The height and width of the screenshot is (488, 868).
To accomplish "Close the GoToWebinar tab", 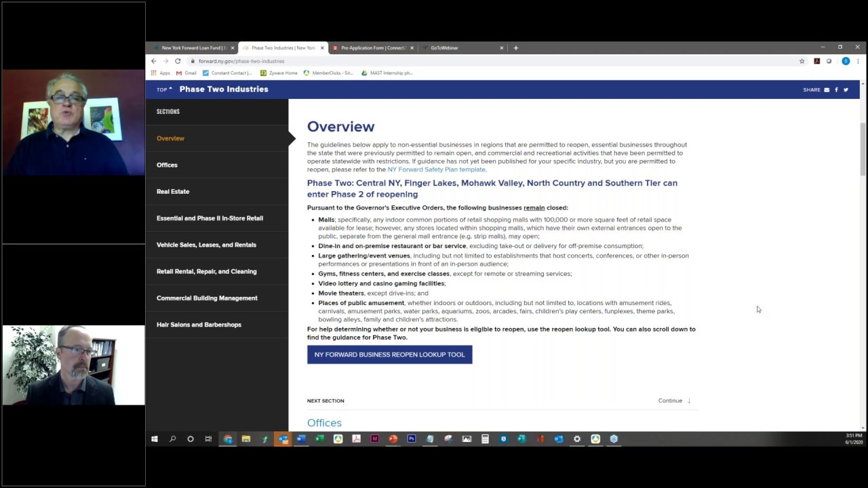I will pyautogui.click(x=502, y=48).
